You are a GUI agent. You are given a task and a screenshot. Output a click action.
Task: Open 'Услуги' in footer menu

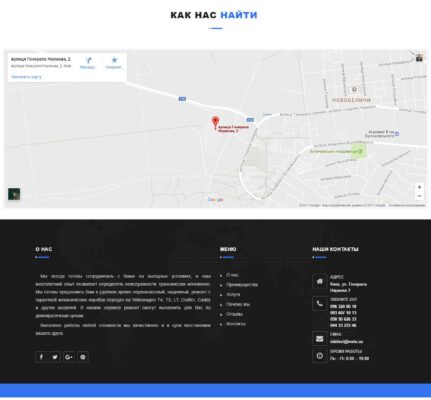point(233,295)
